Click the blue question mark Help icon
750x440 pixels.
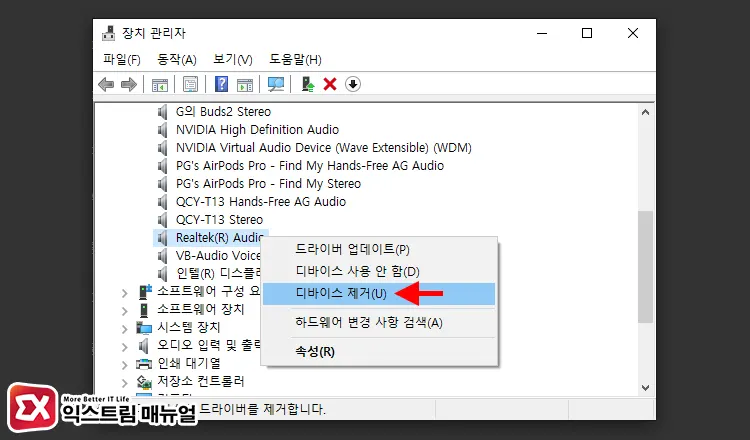pyautogui.click(x=221, y=84)
